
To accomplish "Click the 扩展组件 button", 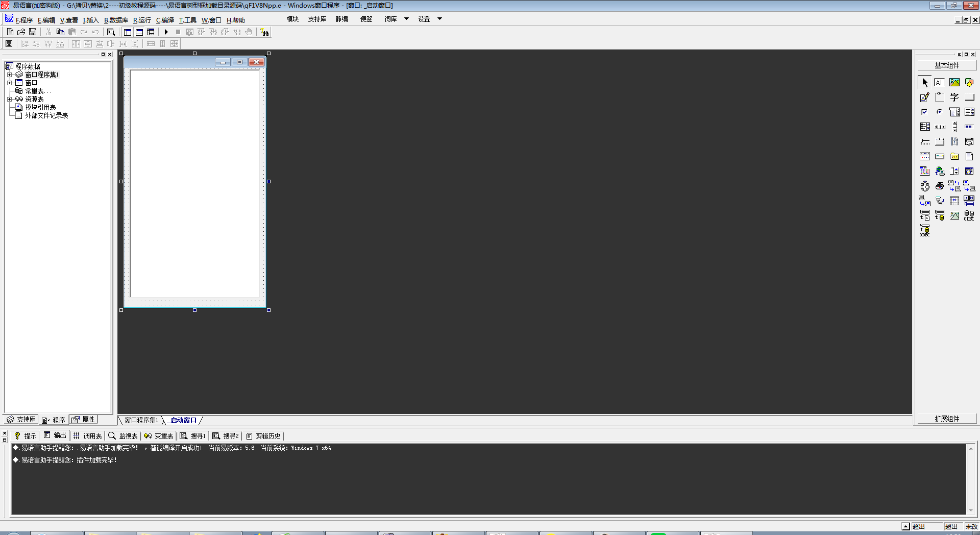I will pos(947,419).
